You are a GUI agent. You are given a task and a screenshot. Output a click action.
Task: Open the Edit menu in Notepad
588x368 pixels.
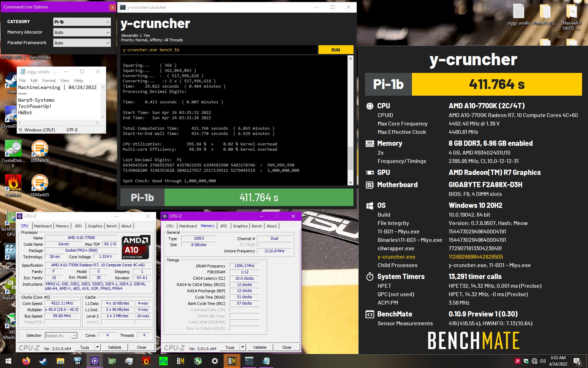pyautogui.click(x=34, y=80)
